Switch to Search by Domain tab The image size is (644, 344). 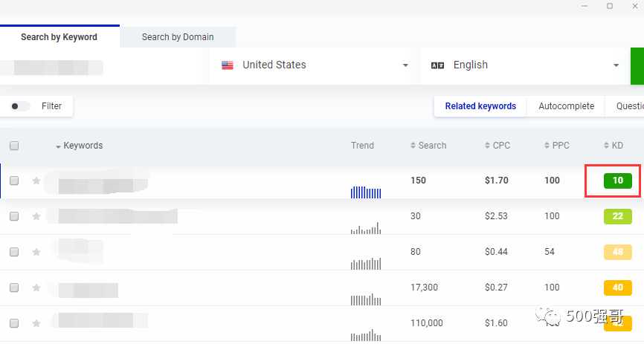(178, 37)
